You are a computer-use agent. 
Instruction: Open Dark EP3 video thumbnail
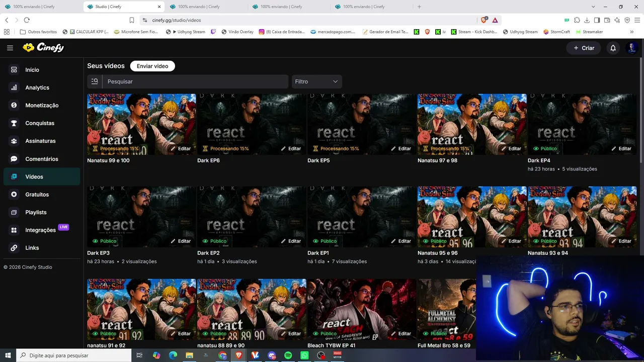pos(141,217)
